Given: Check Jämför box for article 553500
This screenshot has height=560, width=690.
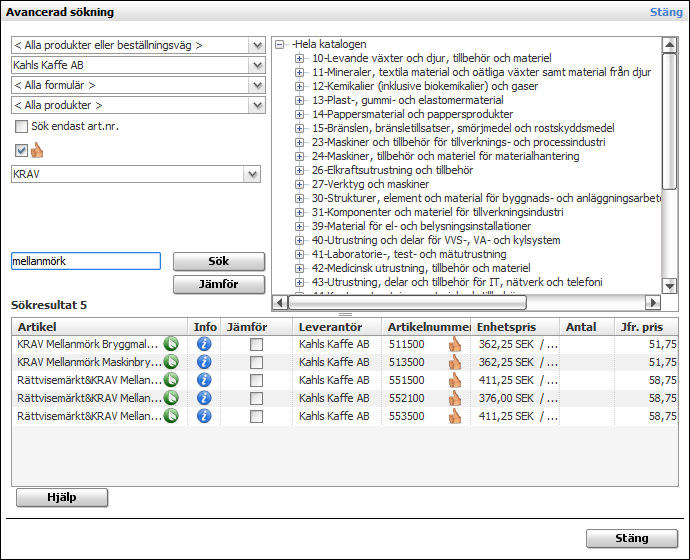Looking at the screenshot, I should coord(256,417).
